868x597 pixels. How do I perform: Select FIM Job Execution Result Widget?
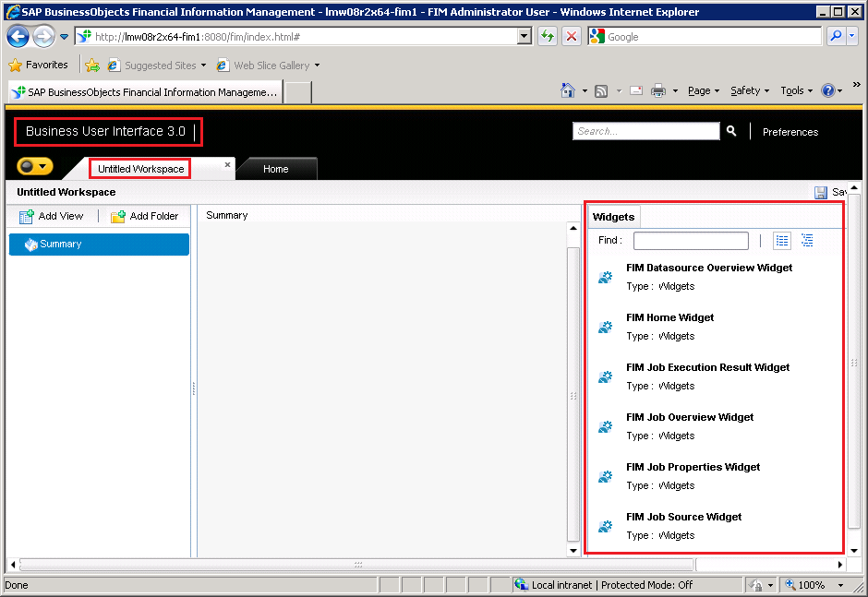(707, 367)
